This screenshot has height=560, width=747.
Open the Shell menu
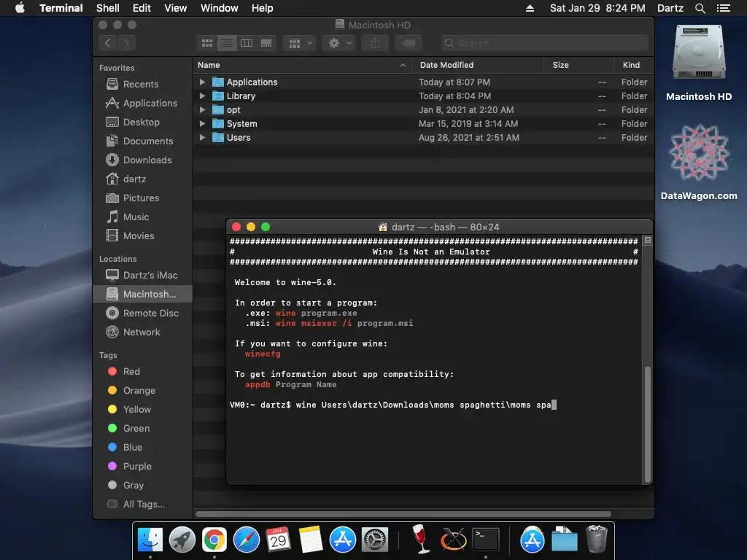pos(108,8)
